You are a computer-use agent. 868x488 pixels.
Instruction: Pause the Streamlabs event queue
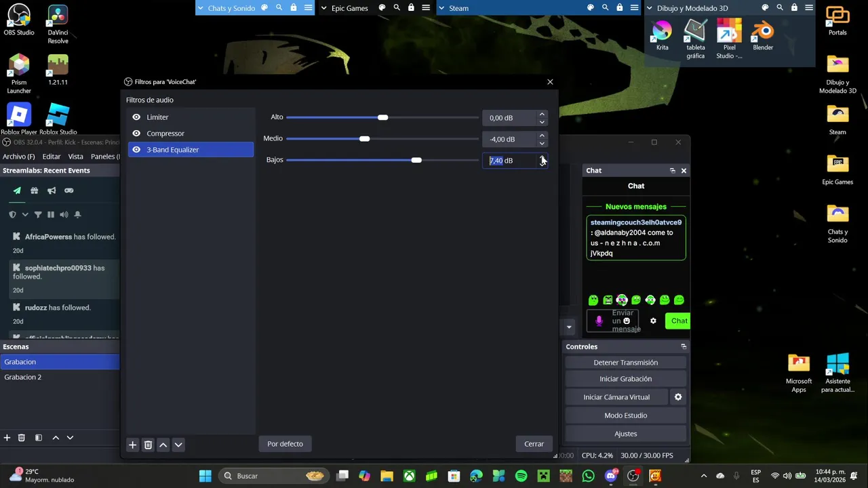[x=51, y=215]
